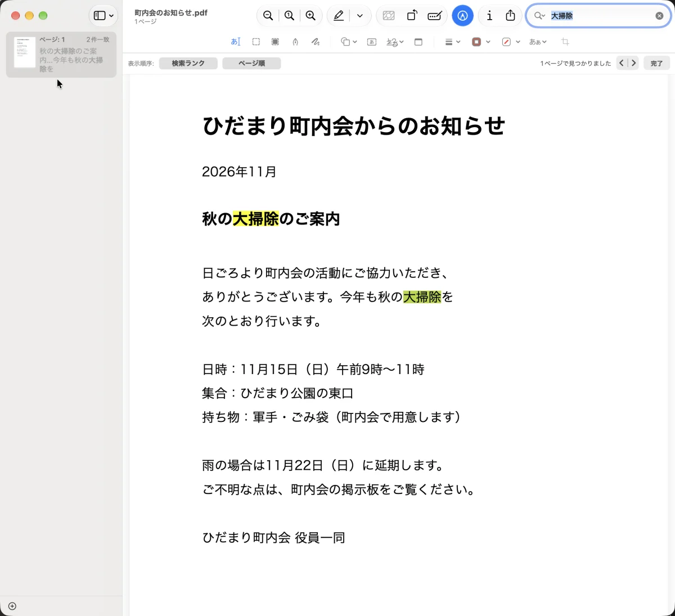Click the line 集合：ひだまり公園の東口
Screen dimensions: 675x616
point(278,393)
